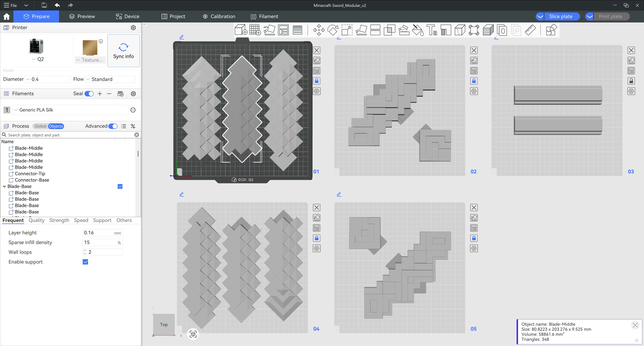
Task: Select the ruler Measure tool
Action: 530,30
